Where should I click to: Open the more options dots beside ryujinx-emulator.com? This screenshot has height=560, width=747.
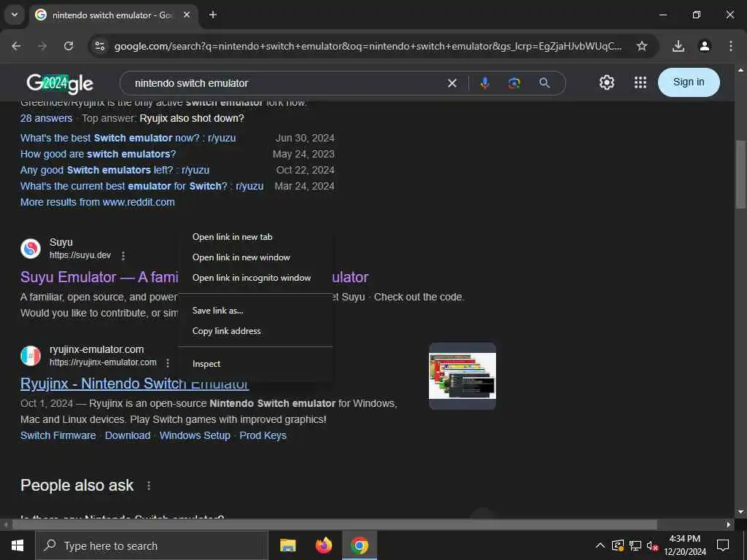click(x=168, y=363)
